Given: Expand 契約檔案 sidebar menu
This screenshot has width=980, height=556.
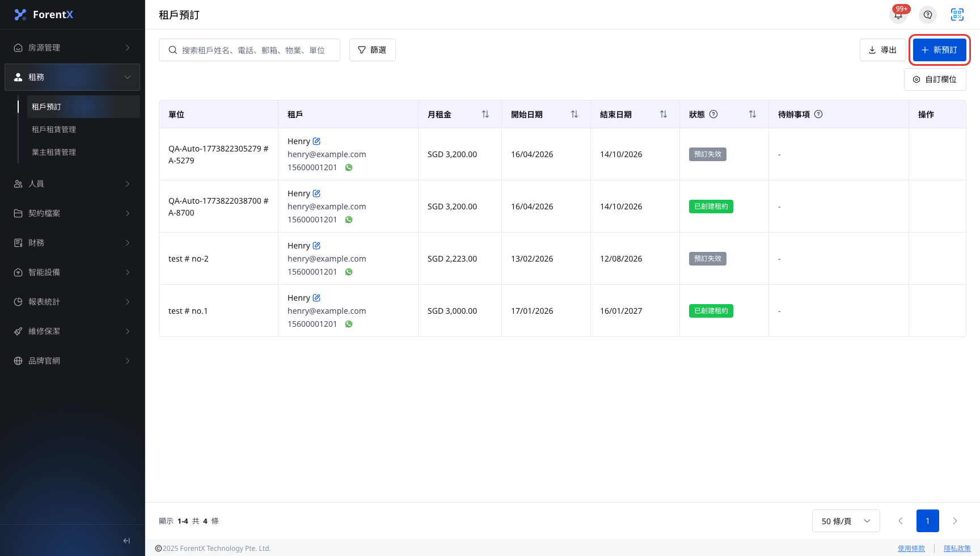Looking at the screenshot, I should coord(72,213).
